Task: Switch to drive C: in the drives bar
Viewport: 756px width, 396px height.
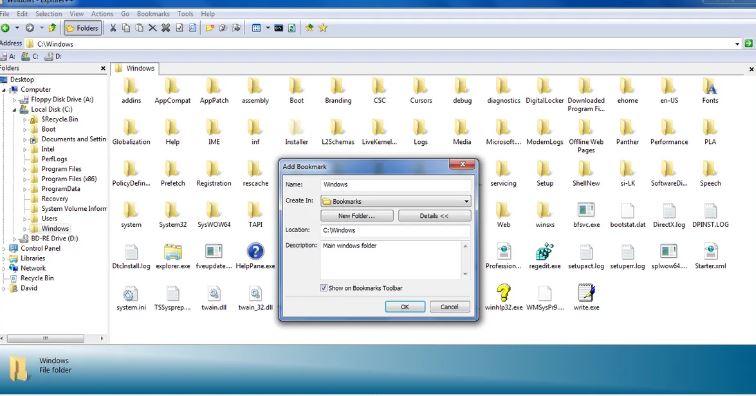Action: click(x=30, y=56)
